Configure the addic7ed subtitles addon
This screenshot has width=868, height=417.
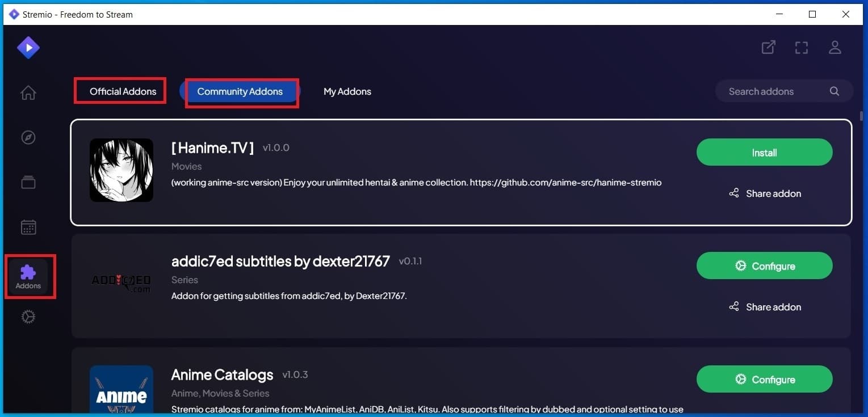click(x=764, y=266)
